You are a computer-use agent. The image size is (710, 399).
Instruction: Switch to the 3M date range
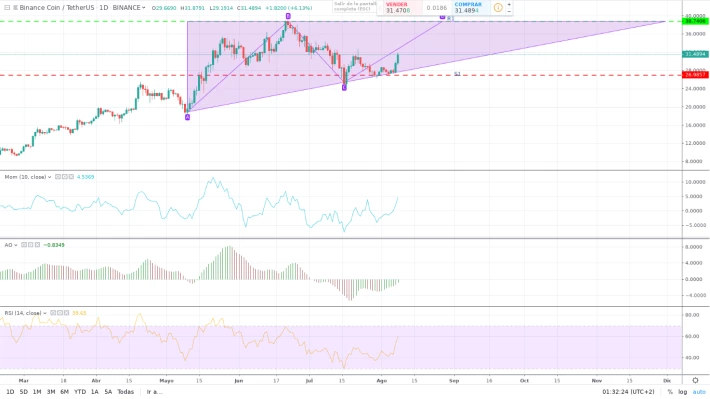[x=51, y=392]
